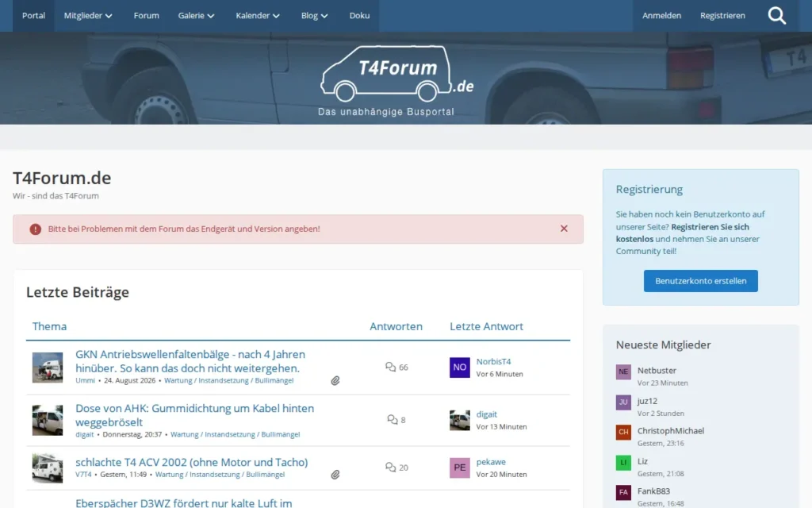Screen dimensions: 812x508
Task: Click Anmelden to log in
Action: pyautogui.click(x=662, y=16)
